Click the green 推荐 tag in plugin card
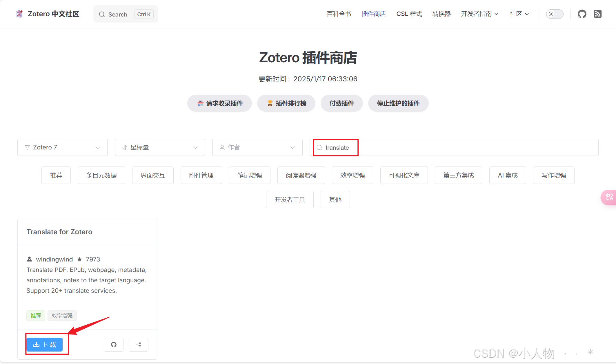Image resolution: width=616 pixels, height=364 pixels. [36, 315]
